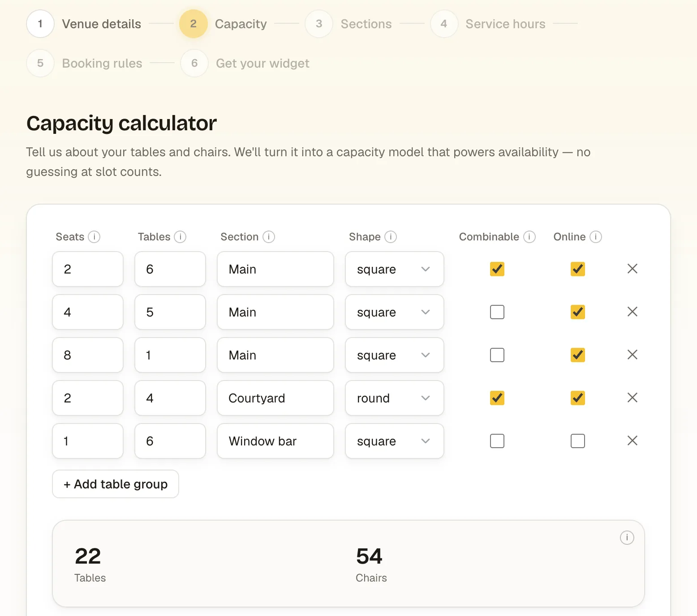Click the Combinable info icon
This screenshot has width=697, height=616.
pos(529,237)
